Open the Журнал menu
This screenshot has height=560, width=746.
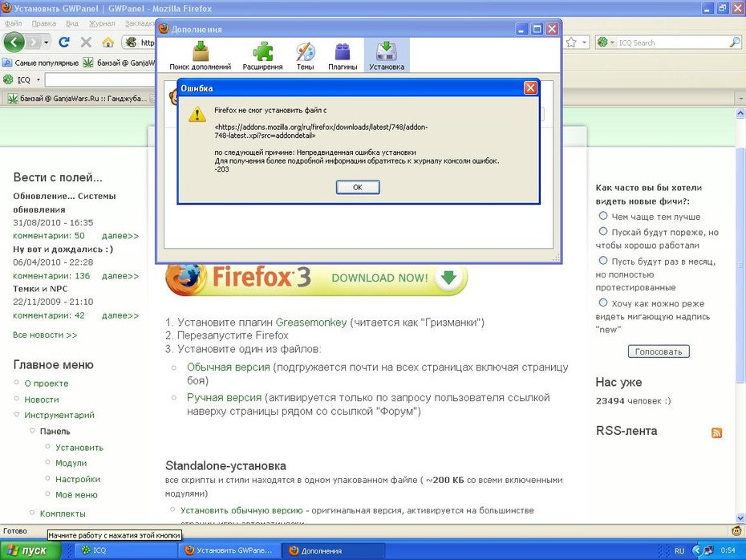[x=102, y=23]
